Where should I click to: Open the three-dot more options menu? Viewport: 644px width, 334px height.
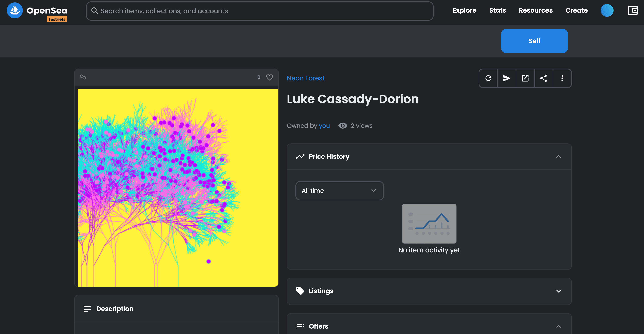pos(562,78)
